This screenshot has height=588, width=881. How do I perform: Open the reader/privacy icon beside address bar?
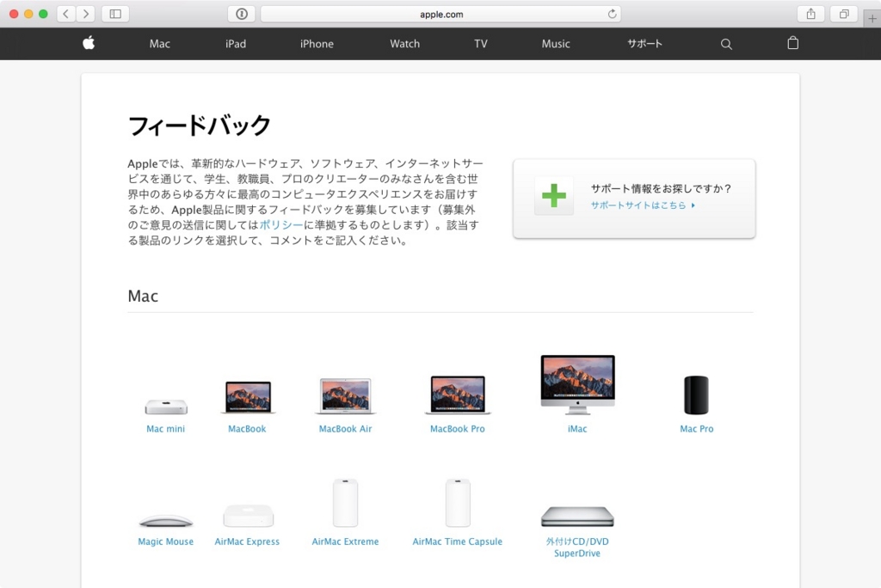coord(242,14)
